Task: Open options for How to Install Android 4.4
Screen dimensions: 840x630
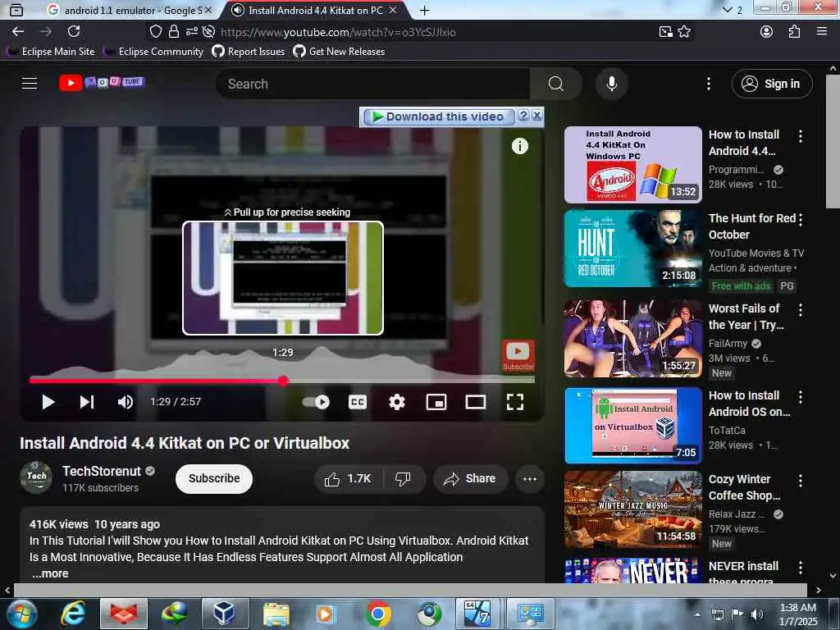Action: 801,136
